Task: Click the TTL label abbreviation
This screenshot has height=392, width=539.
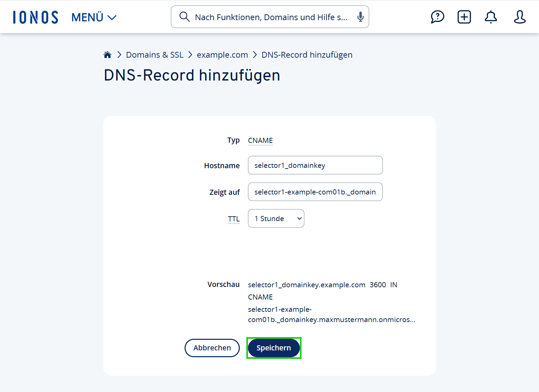Action: coord(234,219)
